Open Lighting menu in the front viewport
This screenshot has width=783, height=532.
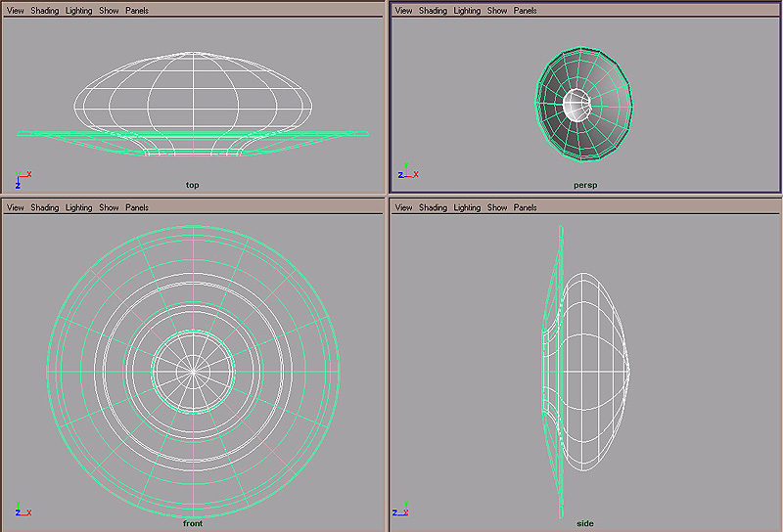pos(78,207)
